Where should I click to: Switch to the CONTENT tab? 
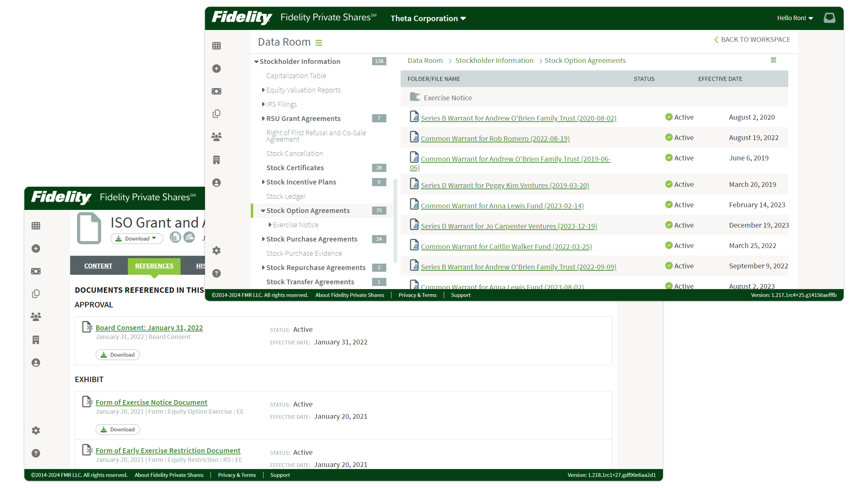98,266
